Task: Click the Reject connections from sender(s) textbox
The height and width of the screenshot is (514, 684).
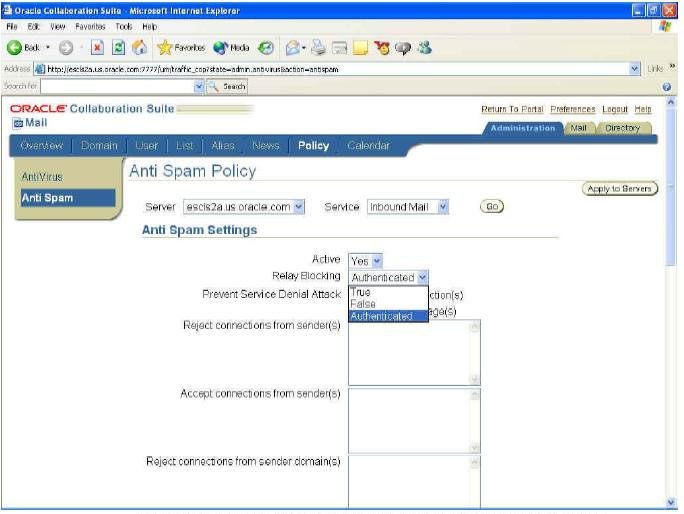Action: tap(414, 353)
